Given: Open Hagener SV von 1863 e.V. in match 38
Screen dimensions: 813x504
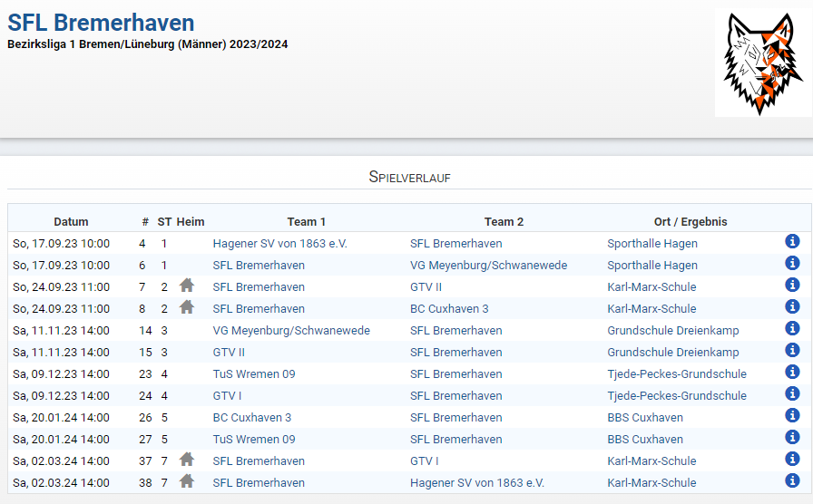Looking at the screenshot, I should (x=477, y=483).
